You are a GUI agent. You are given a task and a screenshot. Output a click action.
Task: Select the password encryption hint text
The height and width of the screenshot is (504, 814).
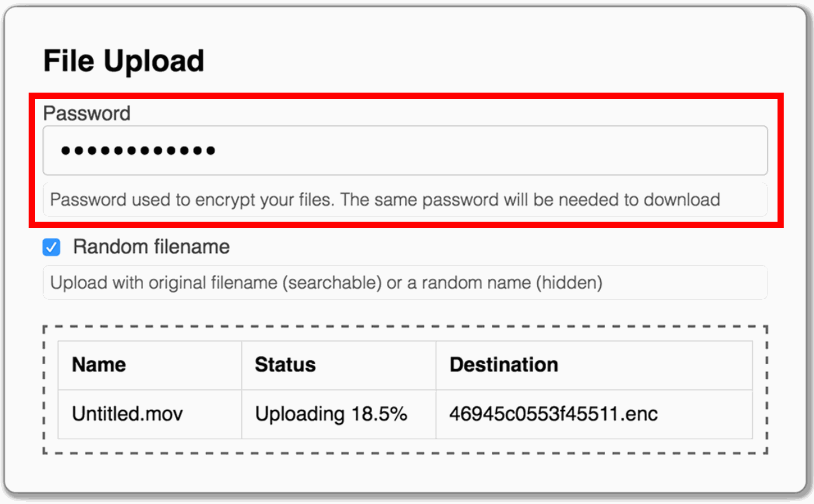[x=385, y=199]
